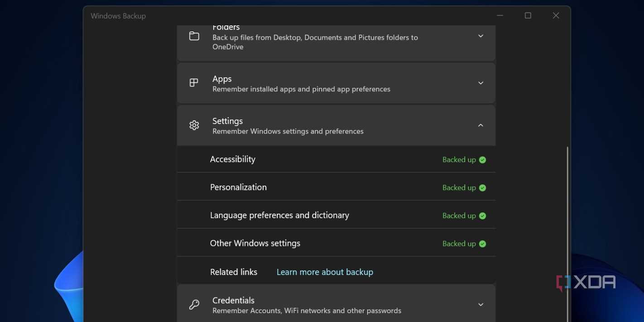This screenshot has width=644, height=322.
Task: Click green checkmark in Personalization row
Action: click(x=482, y=188)
